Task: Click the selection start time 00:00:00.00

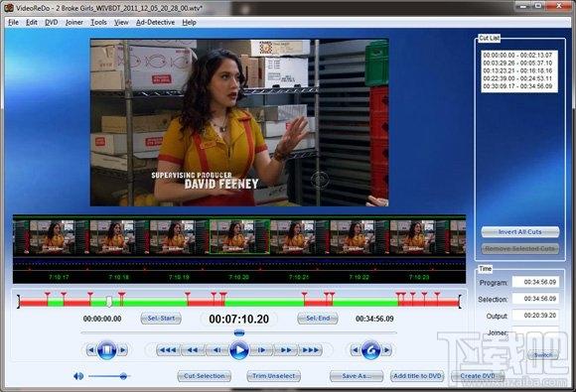Action: 102,319
